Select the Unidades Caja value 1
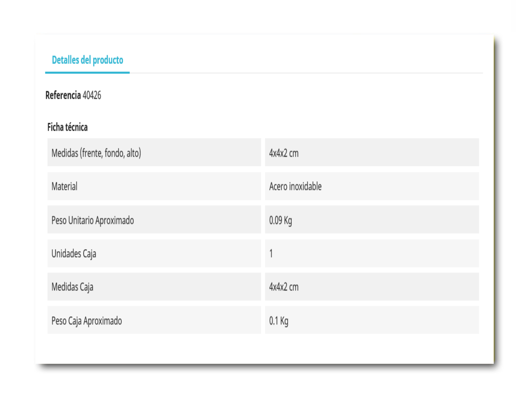The height and width of the screenshot is (399, 532). (x=271, y=253)
